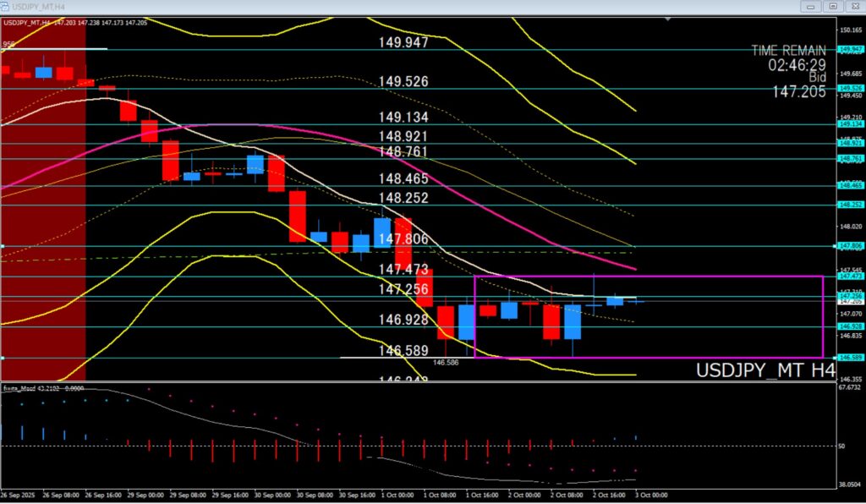Select the 147.806 price tag on price axis
This screenshot has width=866, height=504.
click(850, 246)
